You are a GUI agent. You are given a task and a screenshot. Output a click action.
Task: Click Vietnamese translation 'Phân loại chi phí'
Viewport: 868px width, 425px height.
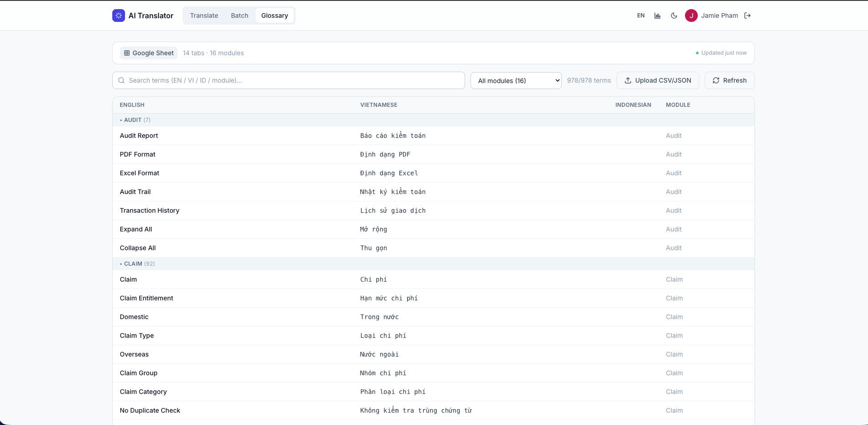tap(393, 392)
